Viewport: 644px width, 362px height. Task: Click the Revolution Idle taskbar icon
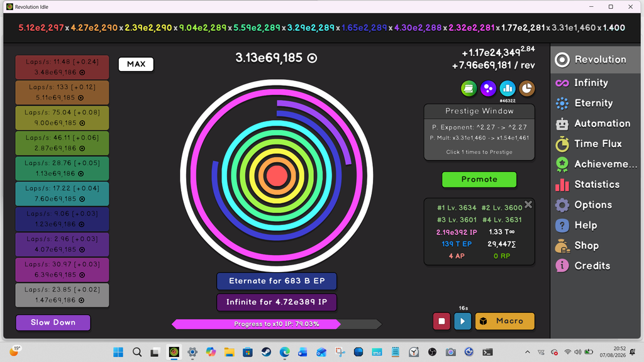coord(174,352)
